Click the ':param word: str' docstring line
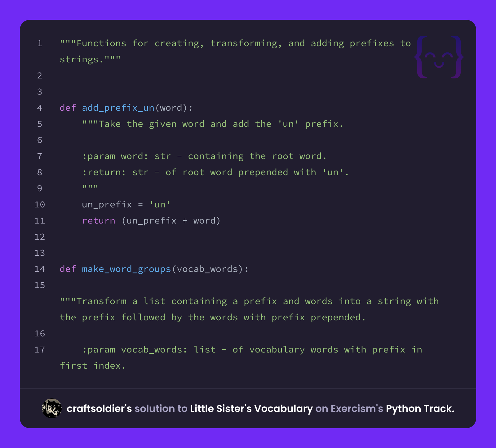Image resolution: width=496 pixels, height=448 pixels. 204,156
